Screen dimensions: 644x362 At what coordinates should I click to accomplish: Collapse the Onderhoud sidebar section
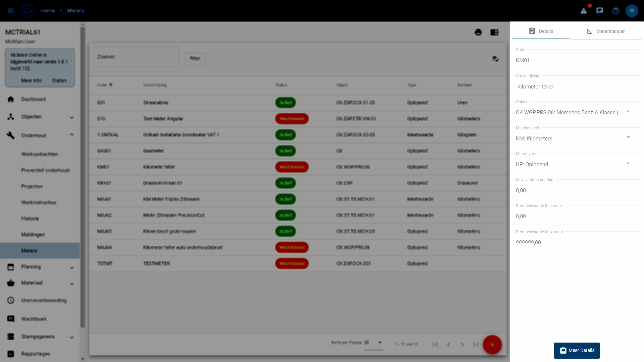[x=71, y=135]
